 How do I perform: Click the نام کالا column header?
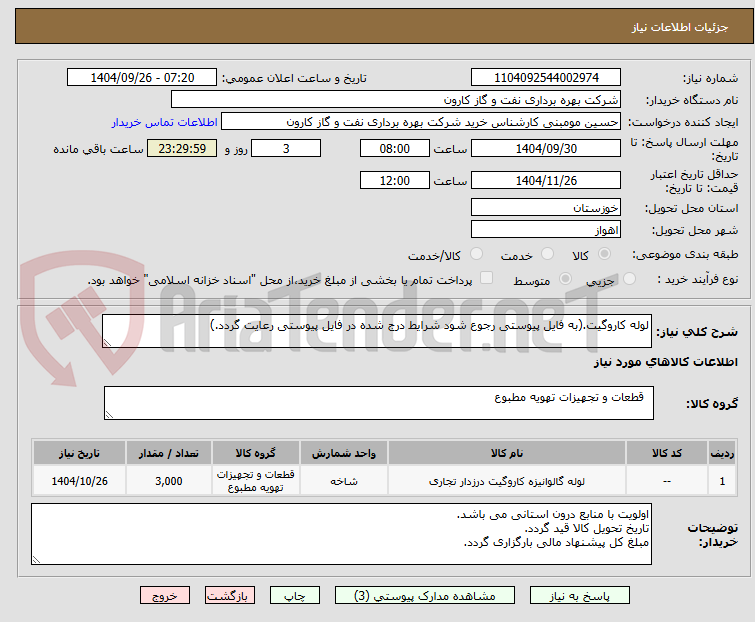click(507, 453)
